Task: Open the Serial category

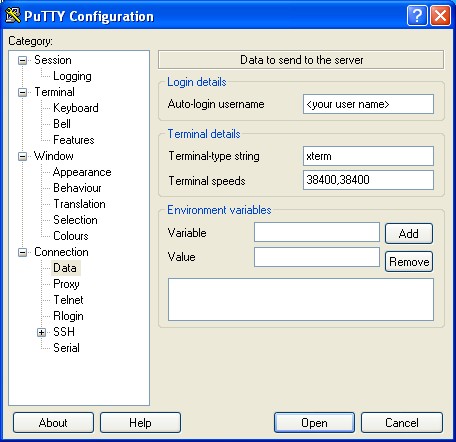Action: pyautogui.click(x=66, y=348)
